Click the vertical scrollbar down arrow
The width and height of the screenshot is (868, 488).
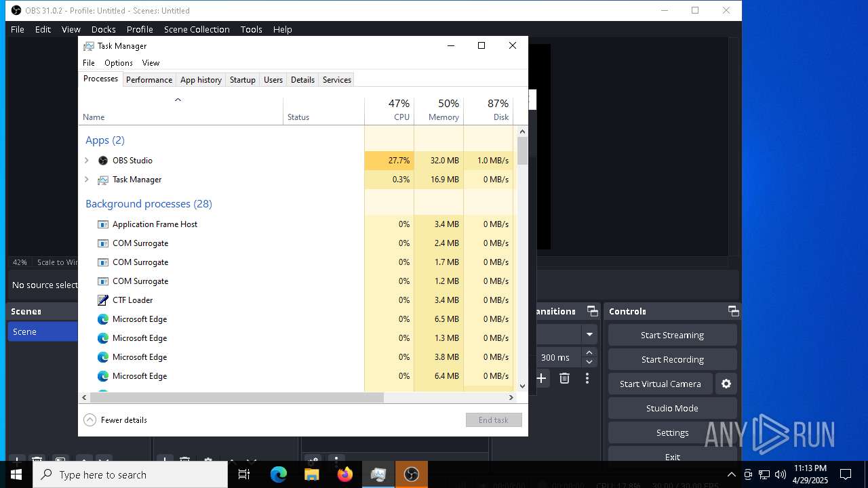pos(522,386)
